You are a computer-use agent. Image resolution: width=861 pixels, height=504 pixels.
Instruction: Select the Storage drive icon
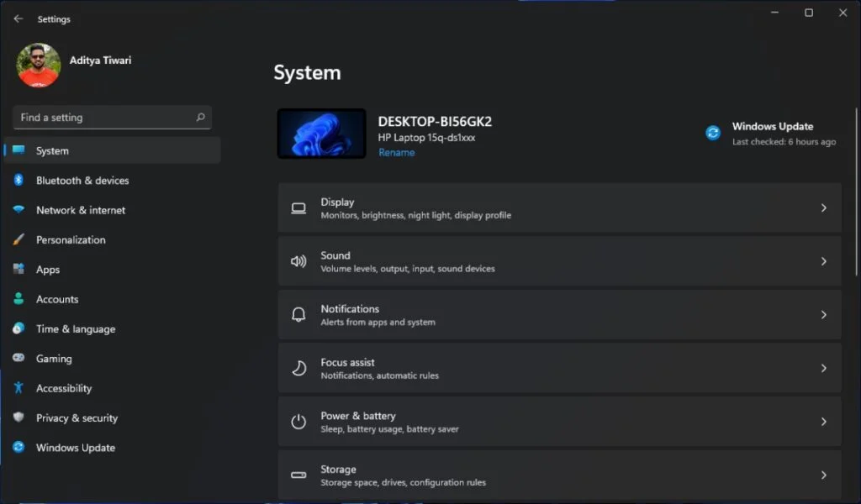coord(298,475)
